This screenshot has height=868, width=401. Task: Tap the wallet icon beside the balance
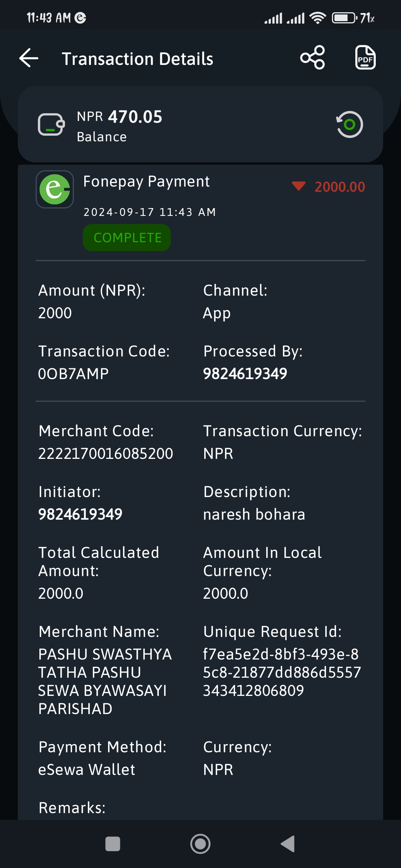(x=51, y=124)
